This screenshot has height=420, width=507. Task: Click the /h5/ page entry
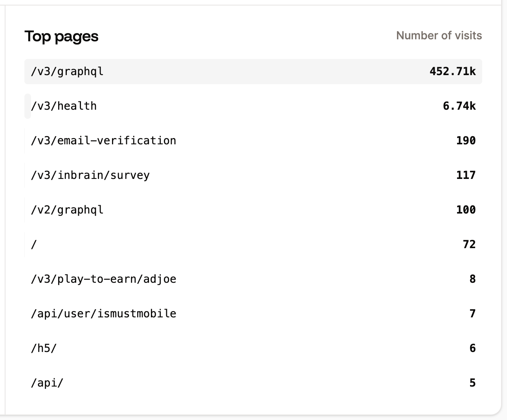[x=43, y=348]
